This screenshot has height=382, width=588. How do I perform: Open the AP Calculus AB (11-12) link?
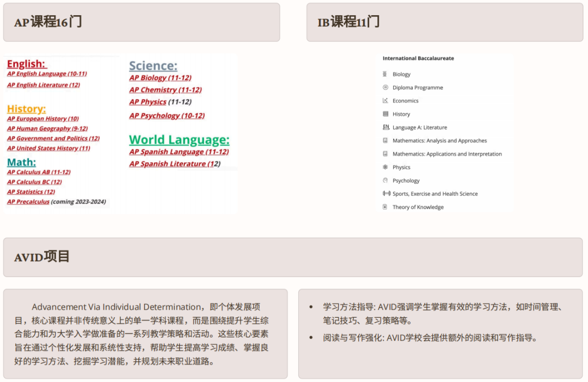pyautogui.click(x=39, y=172)
